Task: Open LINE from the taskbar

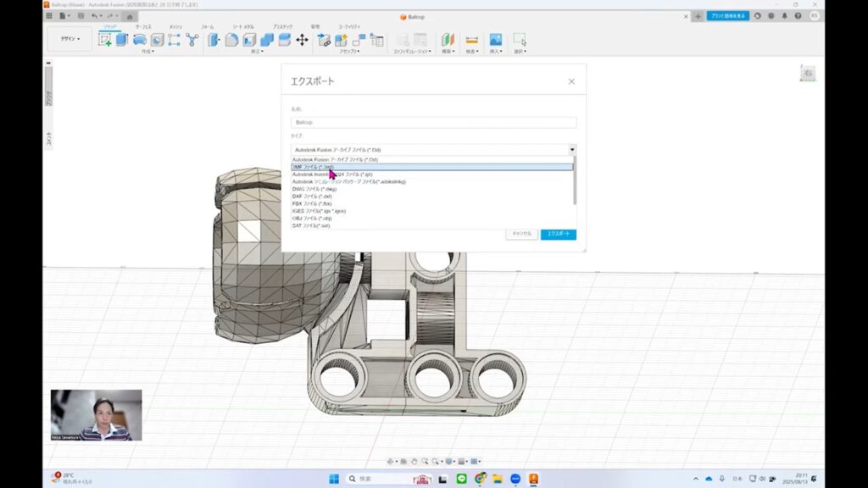Action: [461, 479]
